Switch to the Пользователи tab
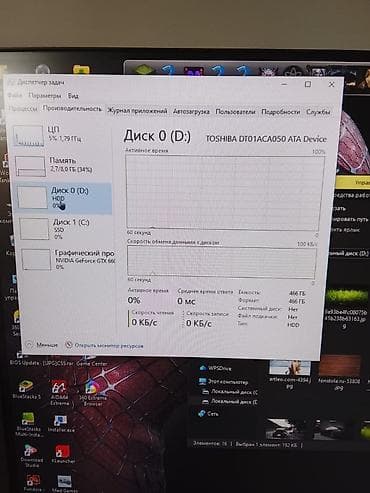Image resolution: width=370 pixels, height=493 pixels. [x=235, y=112]
